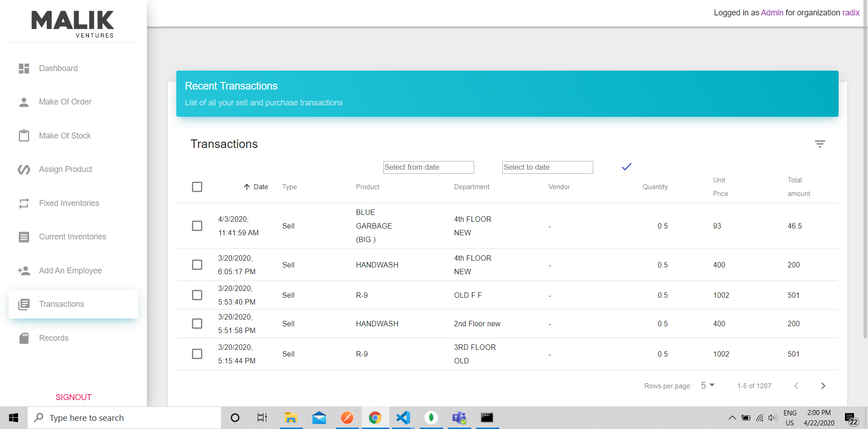Open the Assign Product section
Viewport: 868px width, 429px height.
click(x=73, y=170)
